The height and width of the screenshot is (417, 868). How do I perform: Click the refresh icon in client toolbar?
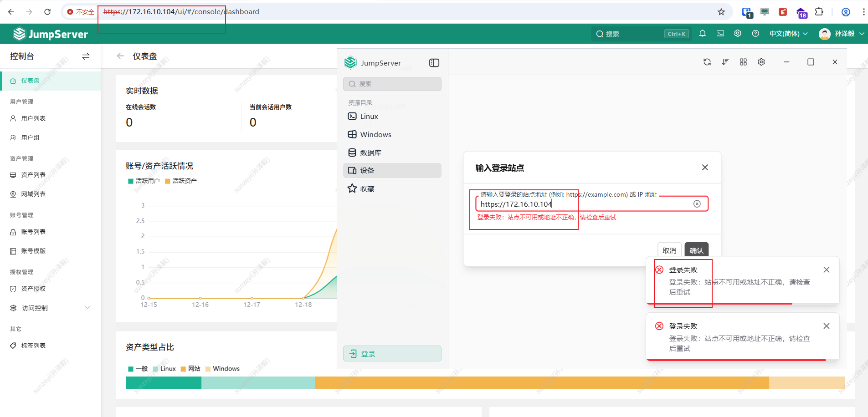pos(707,62)
